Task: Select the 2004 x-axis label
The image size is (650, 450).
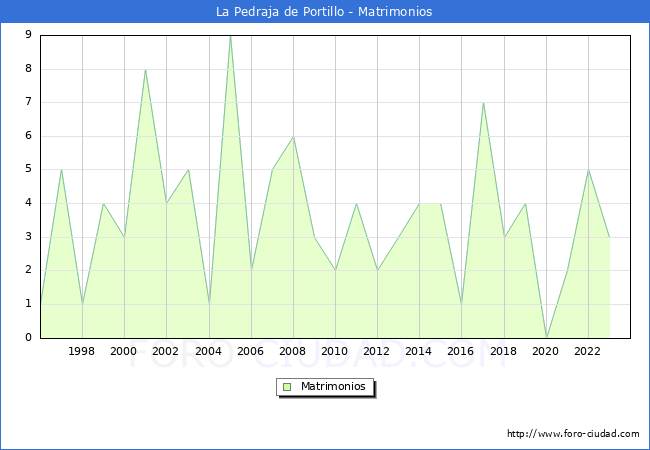Action: (x=209, y=351)
